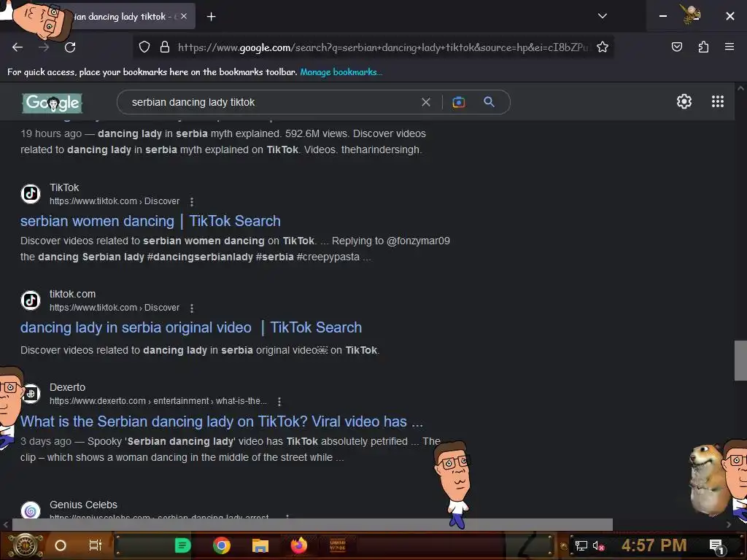Launch Google Chrome from the taskbar
Image resolution: width=747 pixels, height=560 pixels.
[222, 545]
